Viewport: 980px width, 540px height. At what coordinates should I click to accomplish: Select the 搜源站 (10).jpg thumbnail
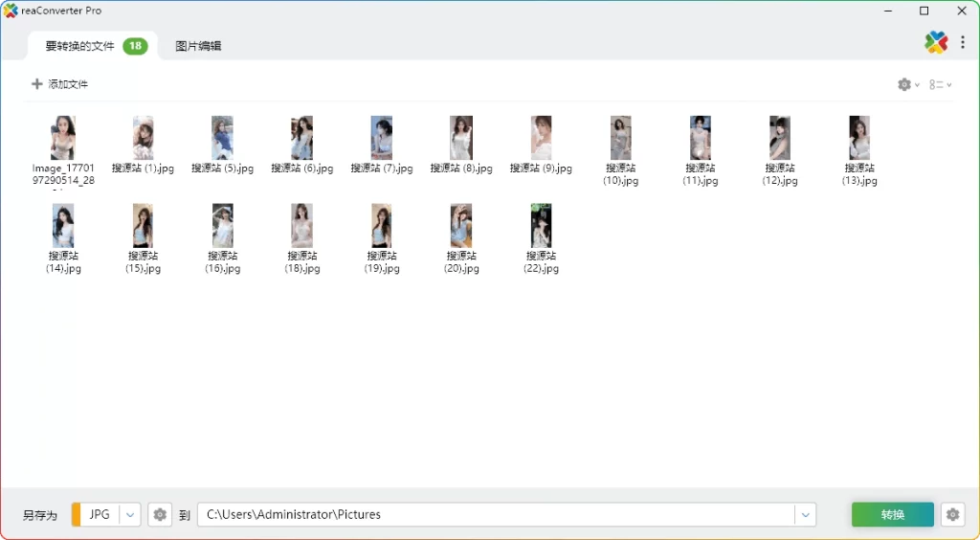(620, 138)
